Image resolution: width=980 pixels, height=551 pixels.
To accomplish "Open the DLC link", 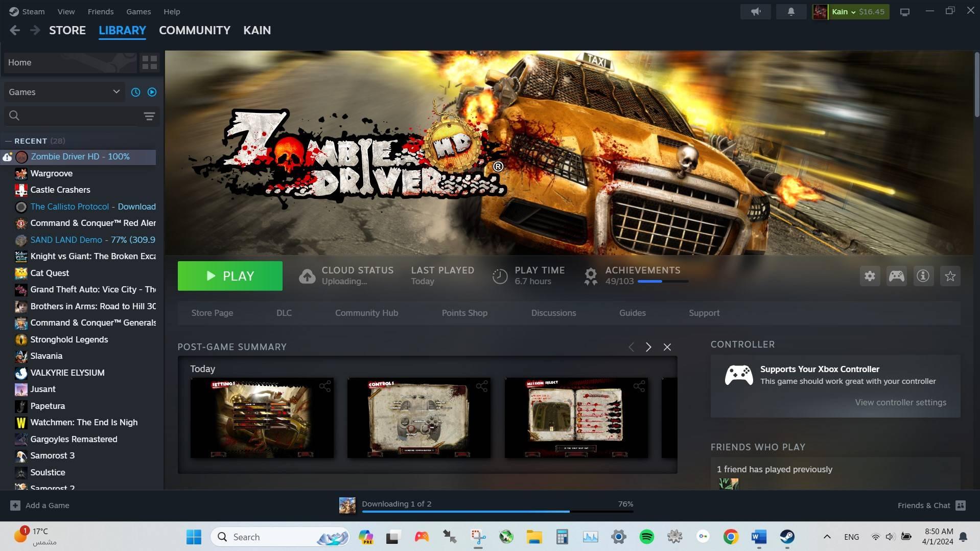I will coord(284,313).
